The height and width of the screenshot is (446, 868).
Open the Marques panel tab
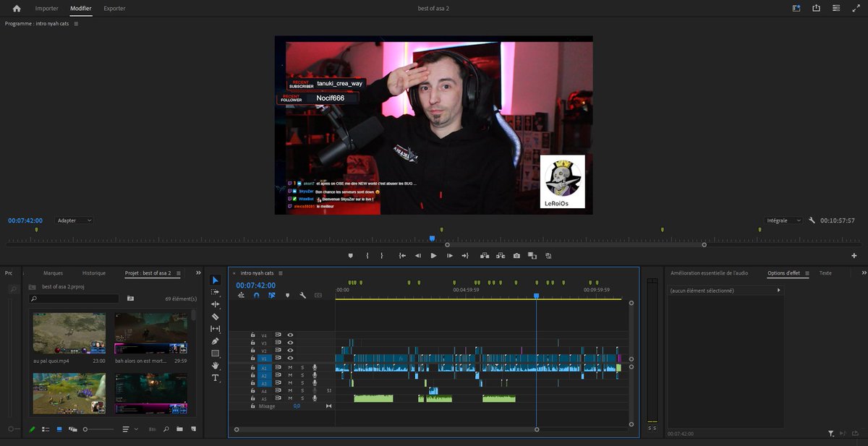click(53, 273)
